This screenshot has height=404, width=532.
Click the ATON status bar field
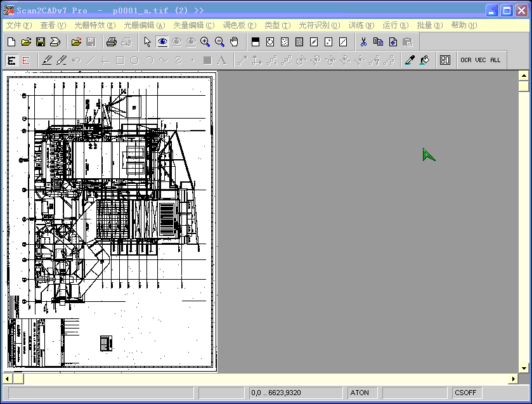[x=362, y=393]
